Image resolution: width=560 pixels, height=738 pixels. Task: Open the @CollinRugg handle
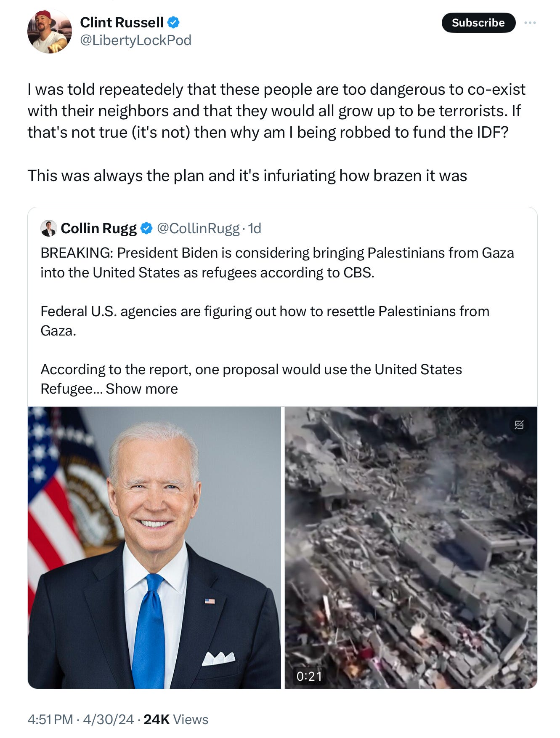[x=198, y=228]
